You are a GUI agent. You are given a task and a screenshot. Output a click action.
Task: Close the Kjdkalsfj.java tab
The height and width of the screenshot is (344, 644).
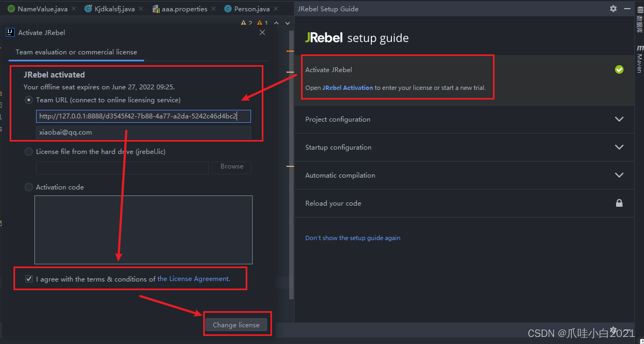tap(141, 9)
